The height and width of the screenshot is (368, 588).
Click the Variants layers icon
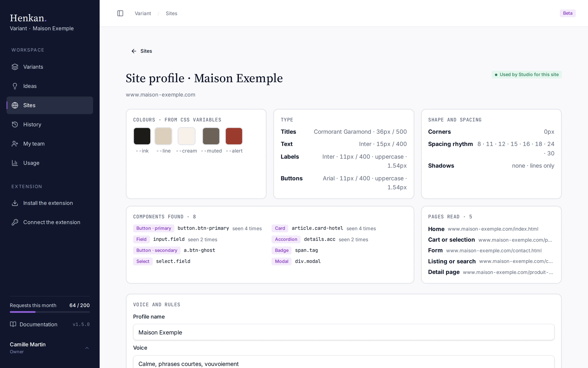coord(15,67)
